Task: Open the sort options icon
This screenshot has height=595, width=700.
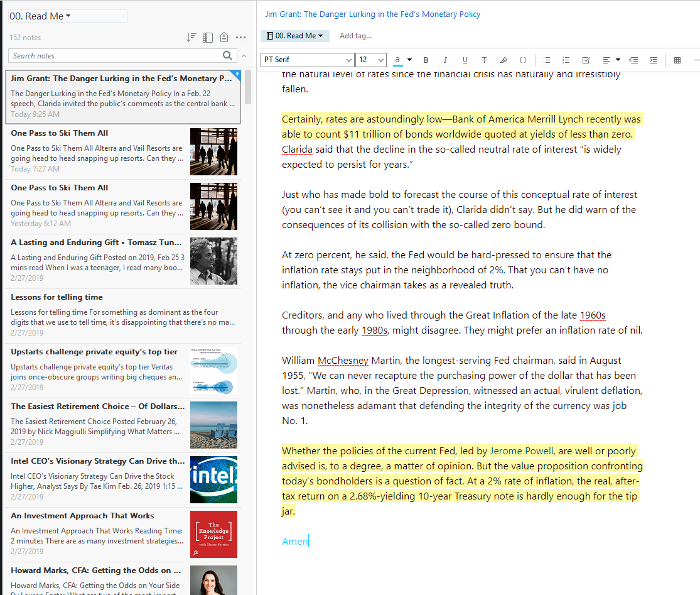Action: tap(191, 38)
